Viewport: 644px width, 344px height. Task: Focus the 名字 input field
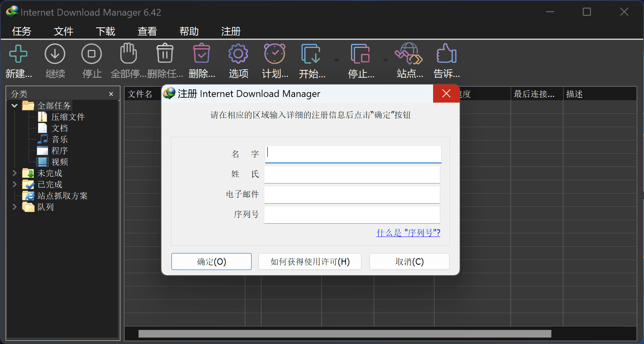pos(353,154)
